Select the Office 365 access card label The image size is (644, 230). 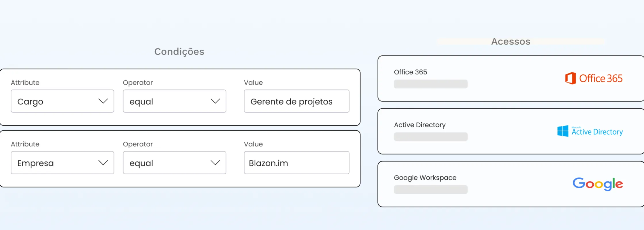point(410,72)
